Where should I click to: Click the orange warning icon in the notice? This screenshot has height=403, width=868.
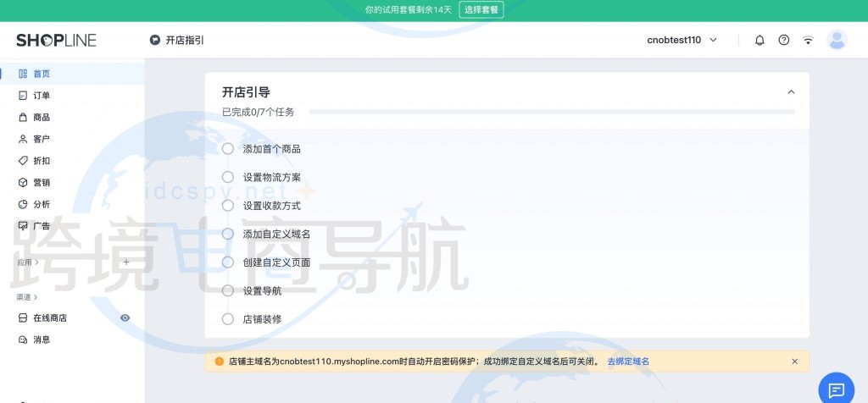pos(220,362)
